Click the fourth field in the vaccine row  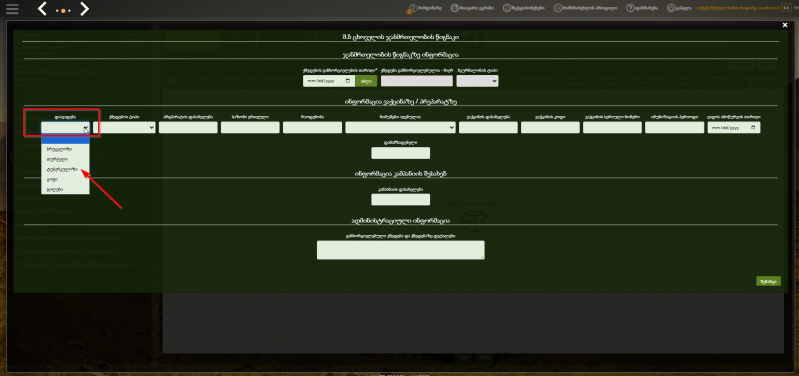250,127
